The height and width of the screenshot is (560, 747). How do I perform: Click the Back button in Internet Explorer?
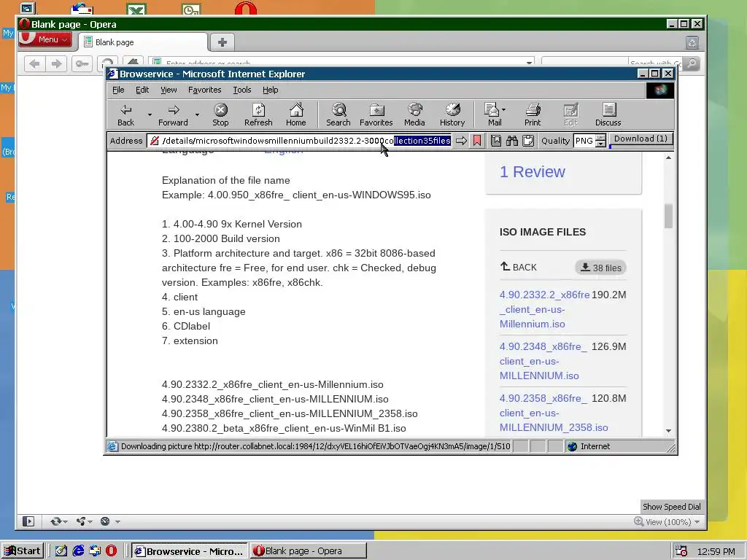tap(125, 114)
